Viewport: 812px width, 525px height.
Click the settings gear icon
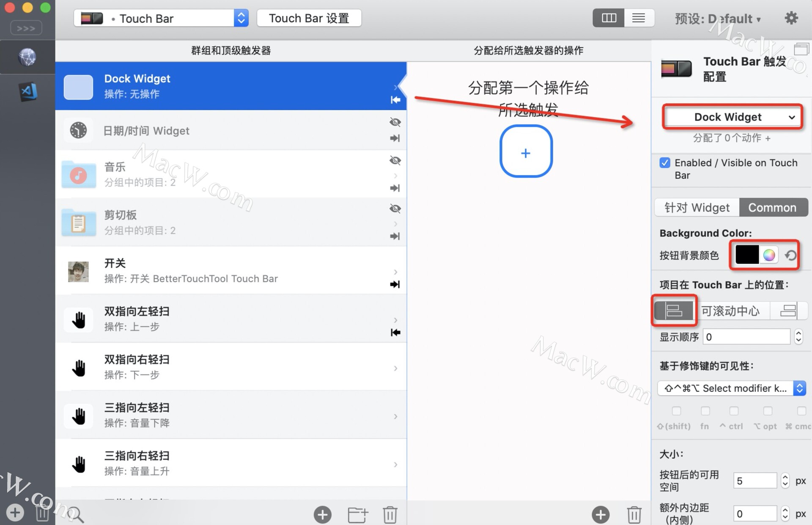(x=791, y=18)
